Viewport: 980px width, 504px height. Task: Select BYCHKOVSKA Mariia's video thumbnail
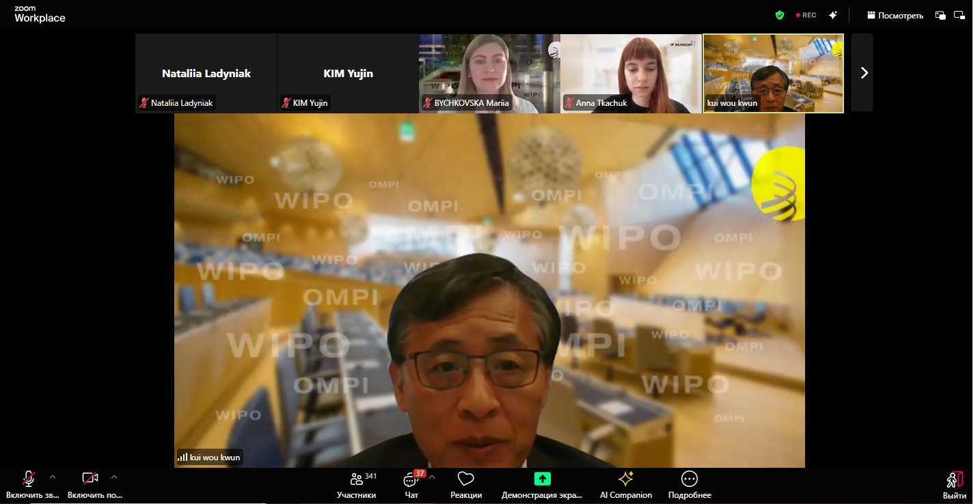pos(489,73)
